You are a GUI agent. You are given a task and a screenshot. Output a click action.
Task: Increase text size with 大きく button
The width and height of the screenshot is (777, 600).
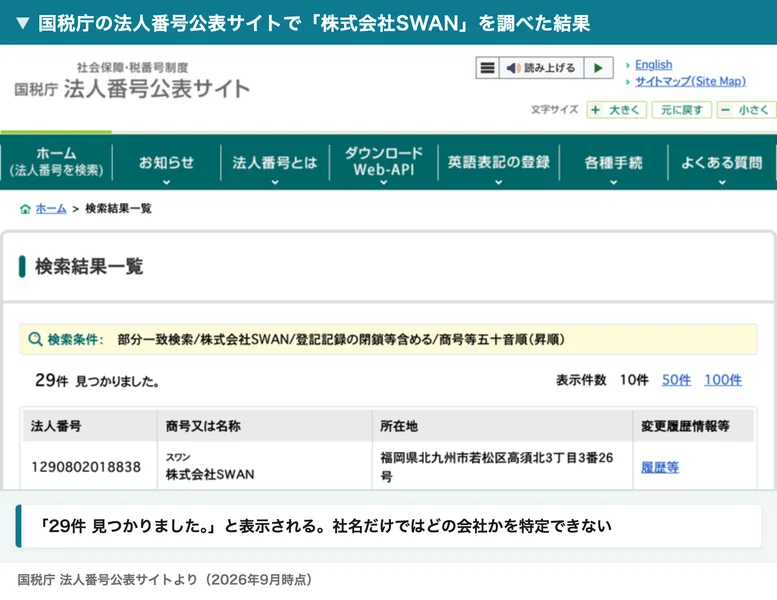pyautogui.click(x=616, y=109)
